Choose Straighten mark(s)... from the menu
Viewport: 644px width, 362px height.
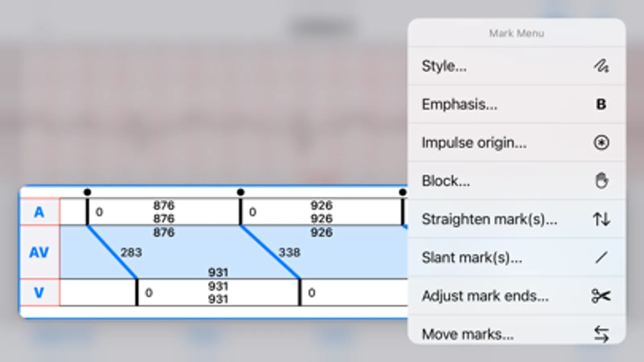[489, 219]
